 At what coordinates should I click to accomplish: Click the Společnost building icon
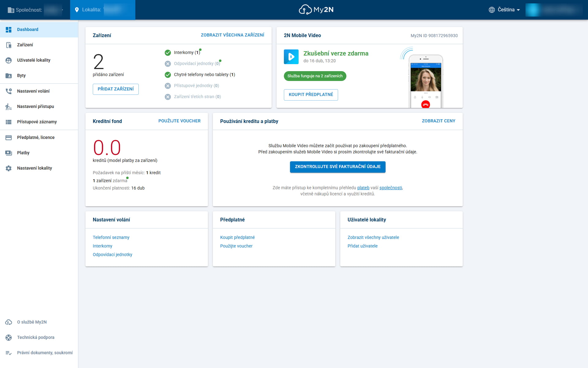click(x=11, y=10)
